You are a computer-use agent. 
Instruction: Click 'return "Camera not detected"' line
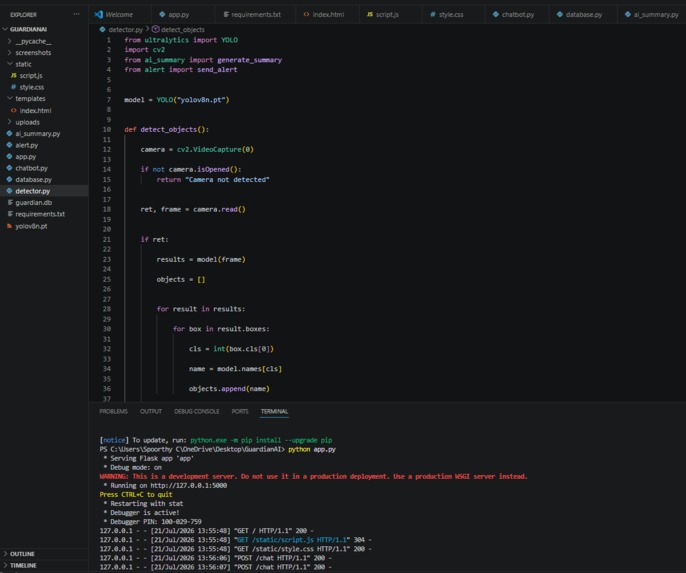pyautogui.click(x=213, y=180)
